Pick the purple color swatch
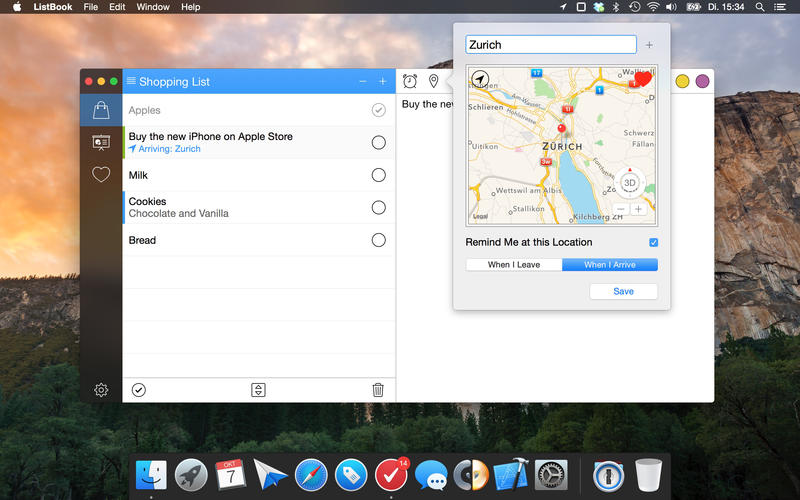 click(703, 81)
